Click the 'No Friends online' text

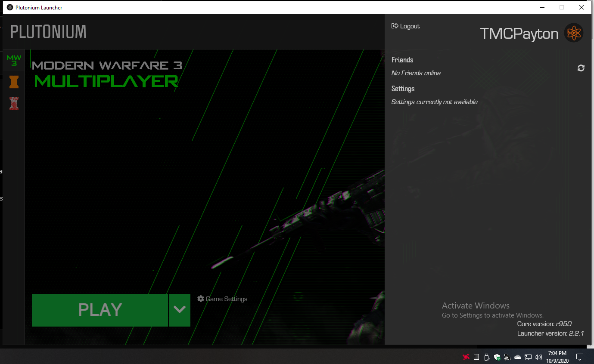[x=416, y=73]
